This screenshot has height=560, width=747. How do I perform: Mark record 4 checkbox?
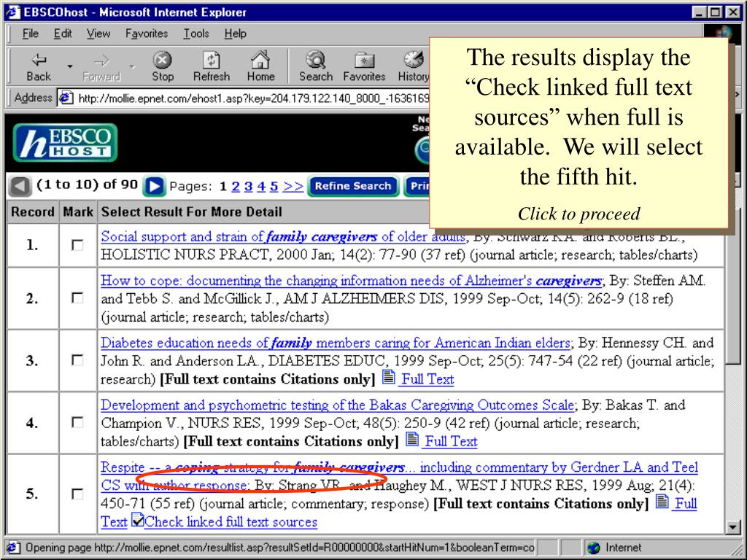77,422
